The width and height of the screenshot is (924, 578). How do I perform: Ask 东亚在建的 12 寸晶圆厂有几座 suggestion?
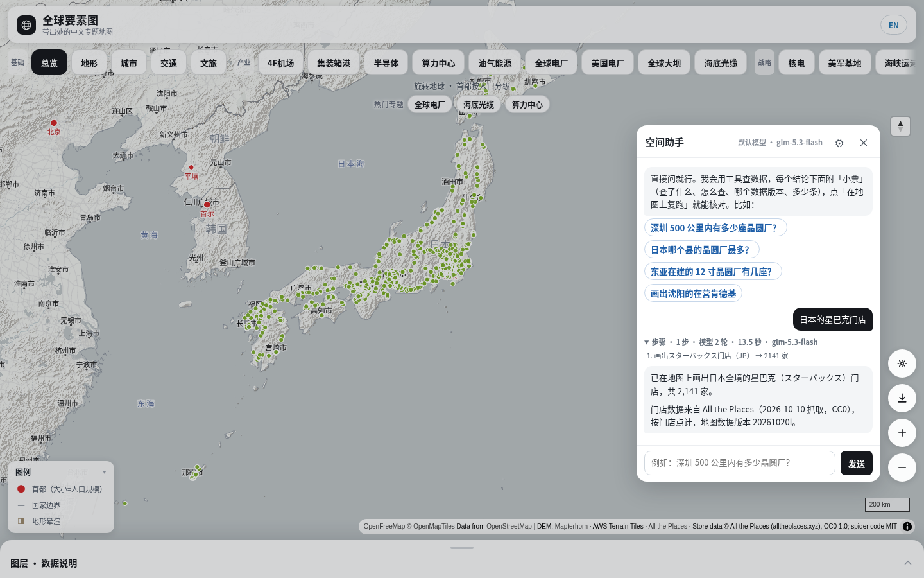point(713,272)
